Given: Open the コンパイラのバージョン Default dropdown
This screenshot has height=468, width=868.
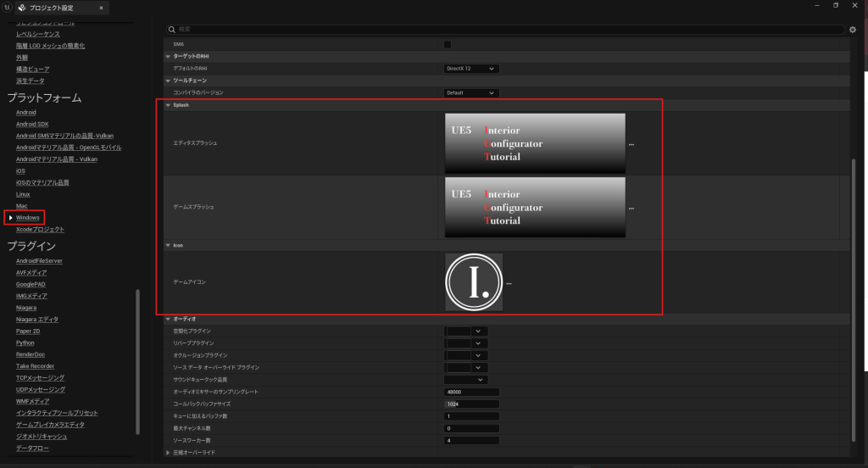Looking at the screenshot, I should click(471, 92).
